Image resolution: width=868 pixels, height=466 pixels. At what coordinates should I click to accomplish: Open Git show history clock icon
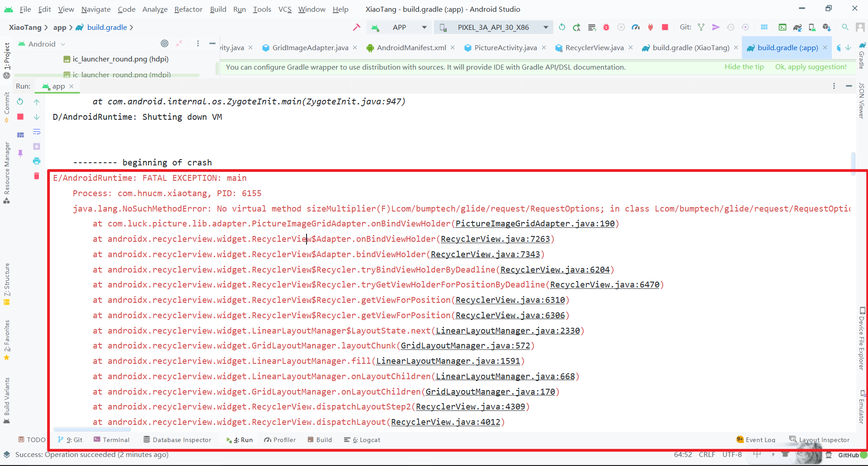(x=731, y=27)
